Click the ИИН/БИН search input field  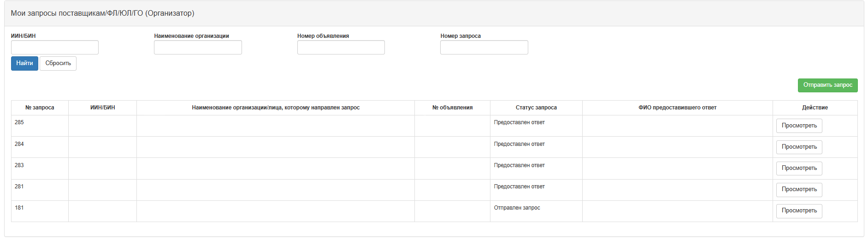pos(55,47)
